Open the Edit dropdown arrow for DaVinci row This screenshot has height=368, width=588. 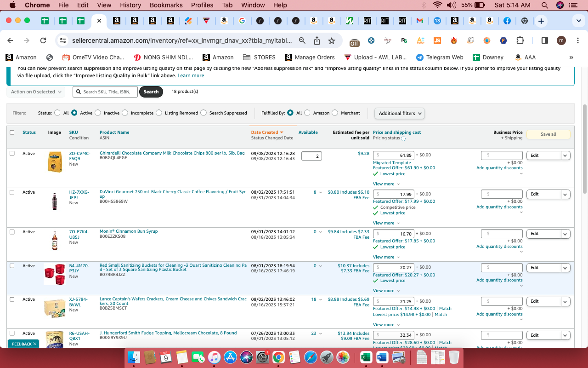565,194
